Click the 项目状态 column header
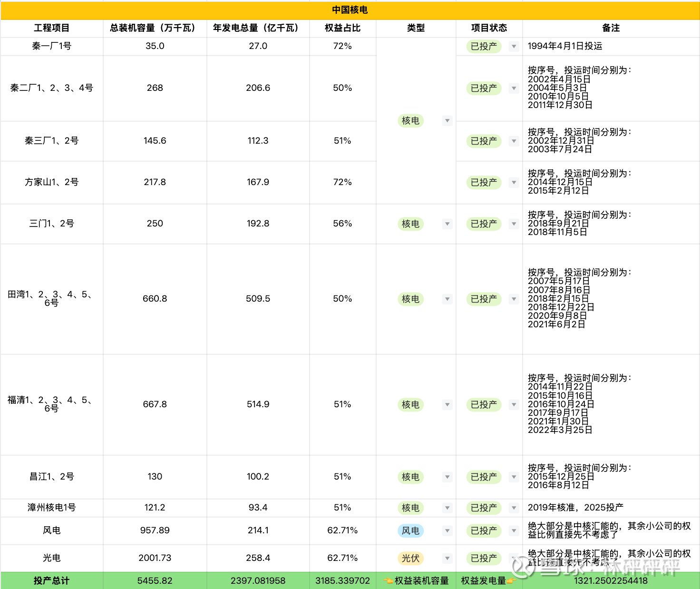The width and height of the screenshot is (700, 589). pyautogui.click(x=489, y=28)
